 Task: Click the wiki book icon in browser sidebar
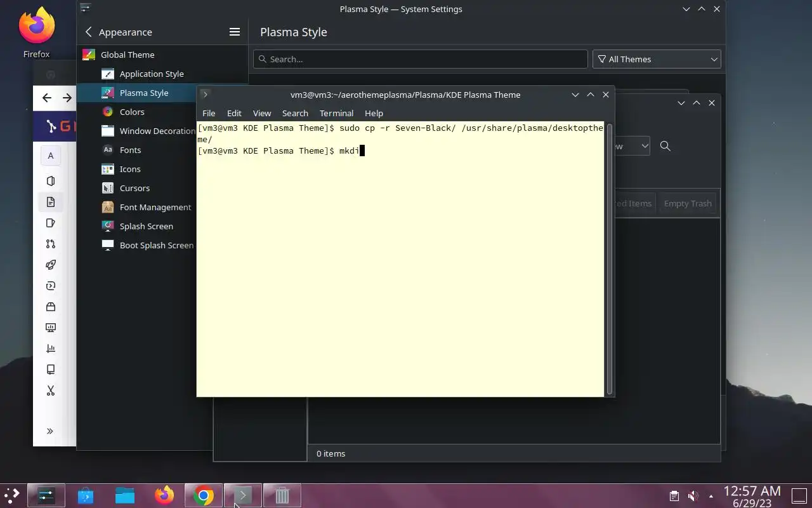tap(51, 370)
